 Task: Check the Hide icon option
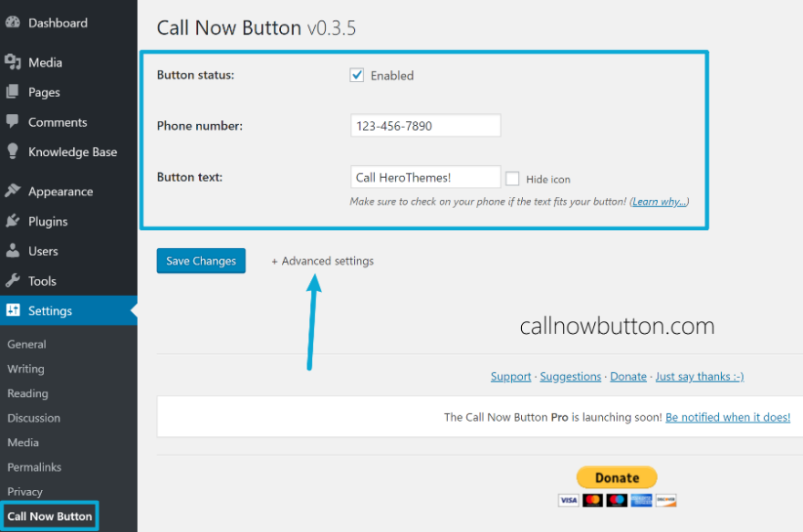coord(514,178)
